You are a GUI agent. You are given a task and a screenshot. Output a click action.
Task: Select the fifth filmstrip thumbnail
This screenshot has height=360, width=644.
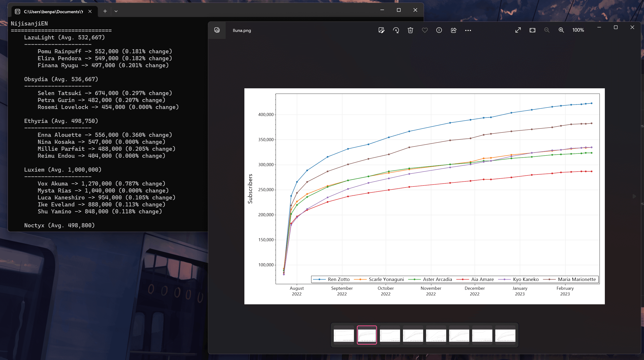436,335
